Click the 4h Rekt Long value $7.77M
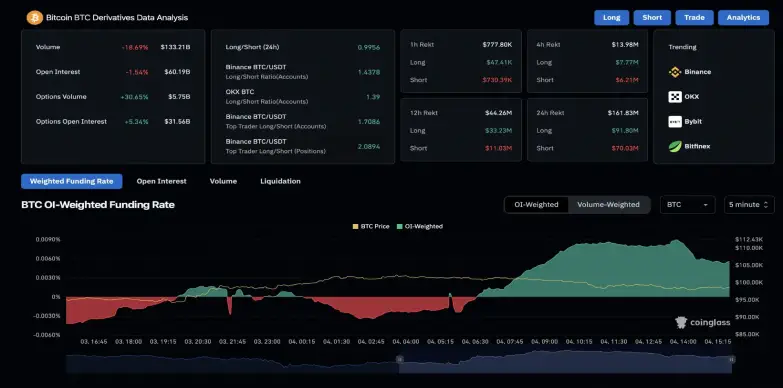The width and height of the screenshot is (783, 388). (627, 62)
